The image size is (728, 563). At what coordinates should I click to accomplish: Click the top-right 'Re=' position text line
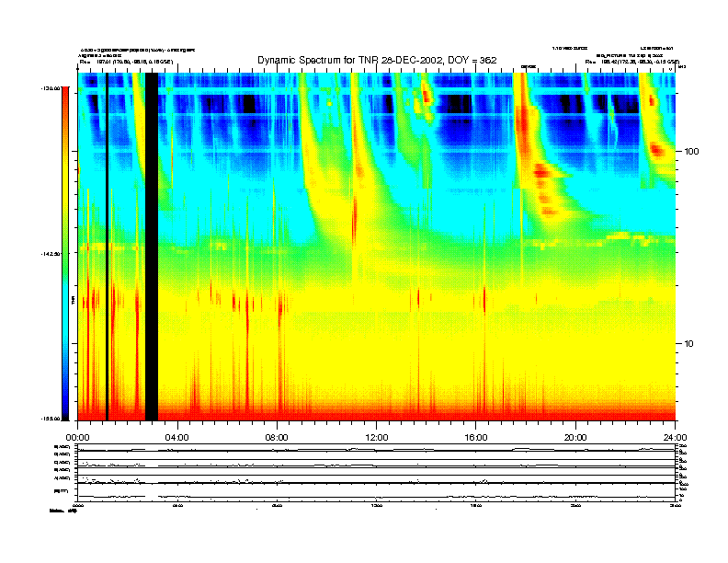(631, 62)
